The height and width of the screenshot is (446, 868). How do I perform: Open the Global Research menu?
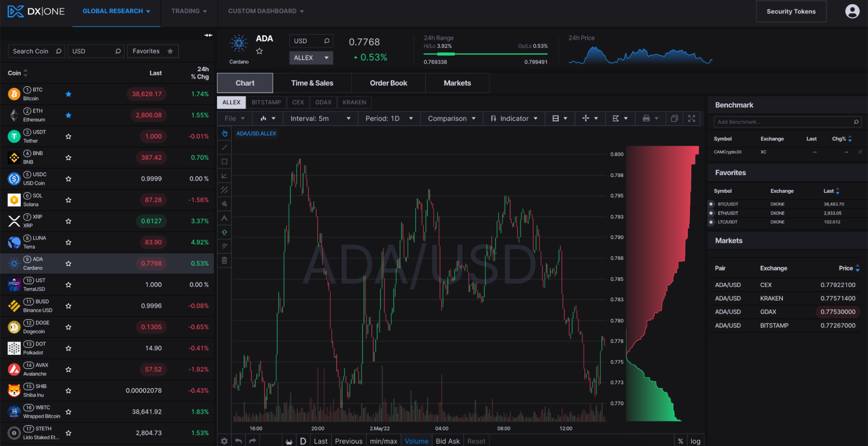(x=116, y=11)
